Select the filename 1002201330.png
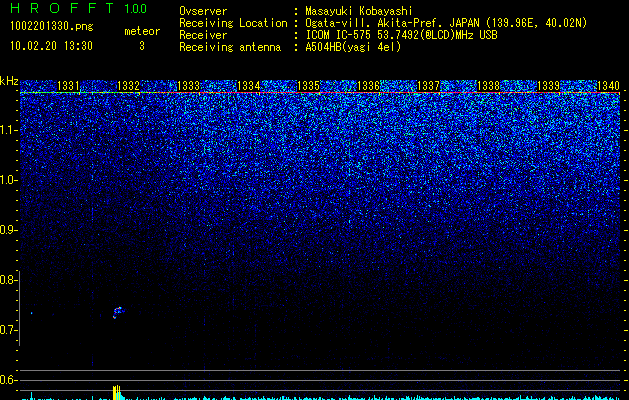Screen dimensions: 629x400 (x=52, y=27)
